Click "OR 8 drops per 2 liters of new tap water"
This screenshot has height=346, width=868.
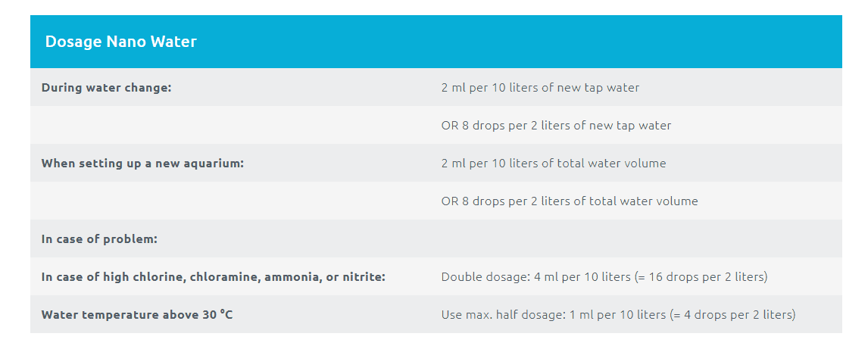click(556, 126)
